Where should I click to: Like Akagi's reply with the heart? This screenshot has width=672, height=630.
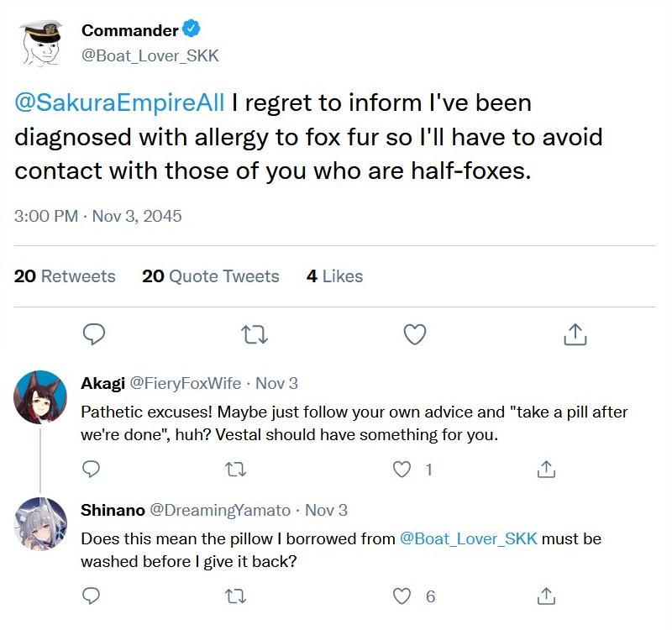click(x=402, y=469)
